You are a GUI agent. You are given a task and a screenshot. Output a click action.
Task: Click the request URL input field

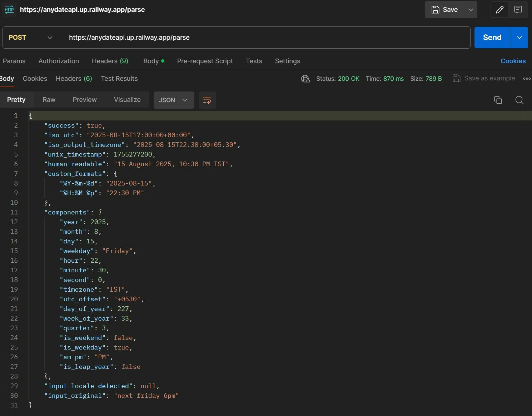point(265,38)
